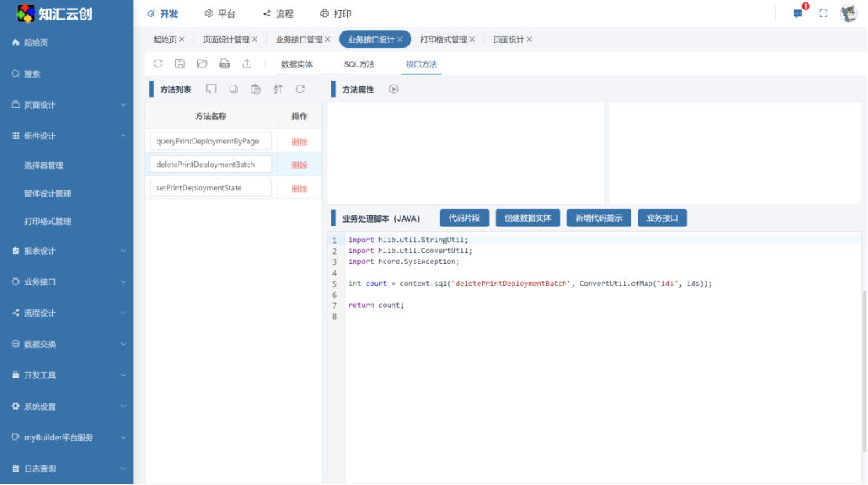
Task: Close the 打印格式管理 tab
Action: (x=472, y=39)
